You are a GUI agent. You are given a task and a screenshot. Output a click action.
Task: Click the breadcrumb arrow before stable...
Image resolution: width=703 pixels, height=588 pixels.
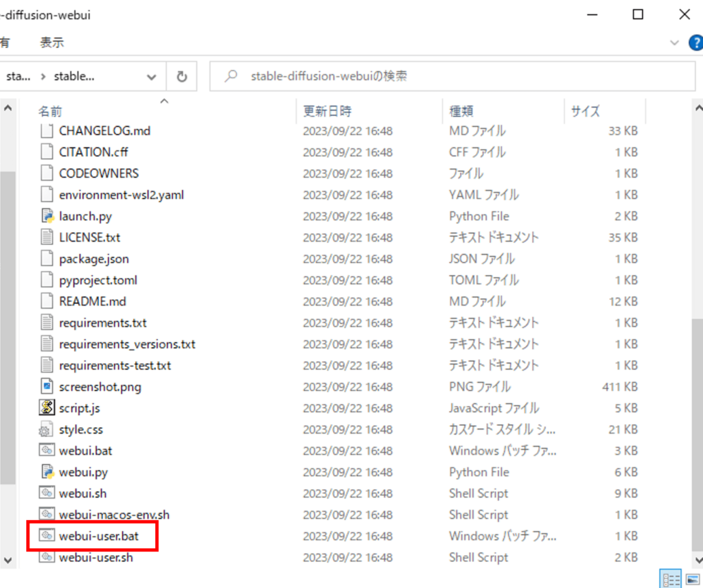(44, 77)
